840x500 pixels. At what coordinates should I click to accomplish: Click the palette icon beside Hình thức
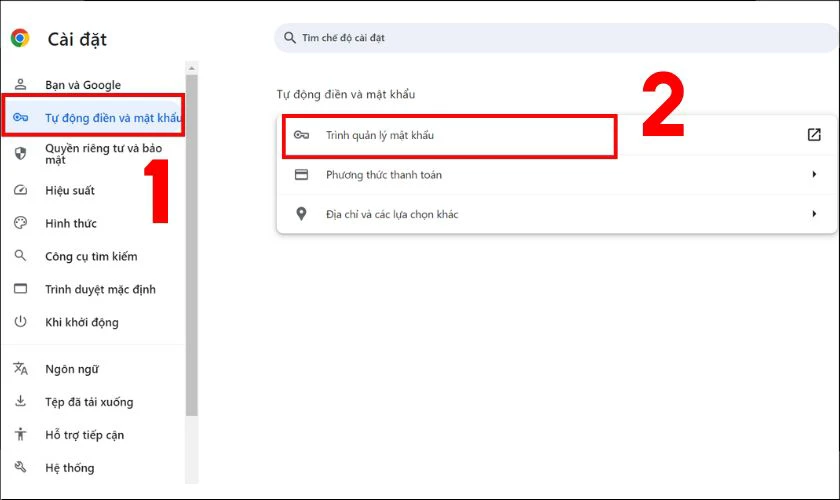coord(20,223)
